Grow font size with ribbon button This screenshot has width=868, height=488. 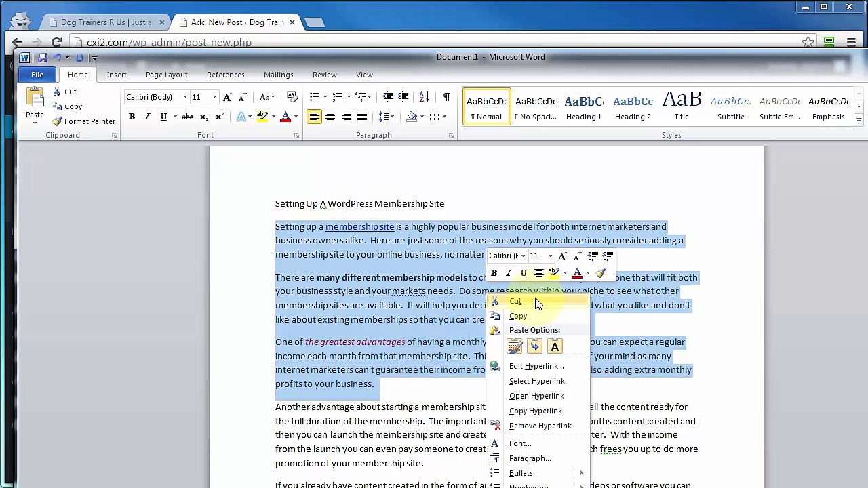click(x=228, y=97)
